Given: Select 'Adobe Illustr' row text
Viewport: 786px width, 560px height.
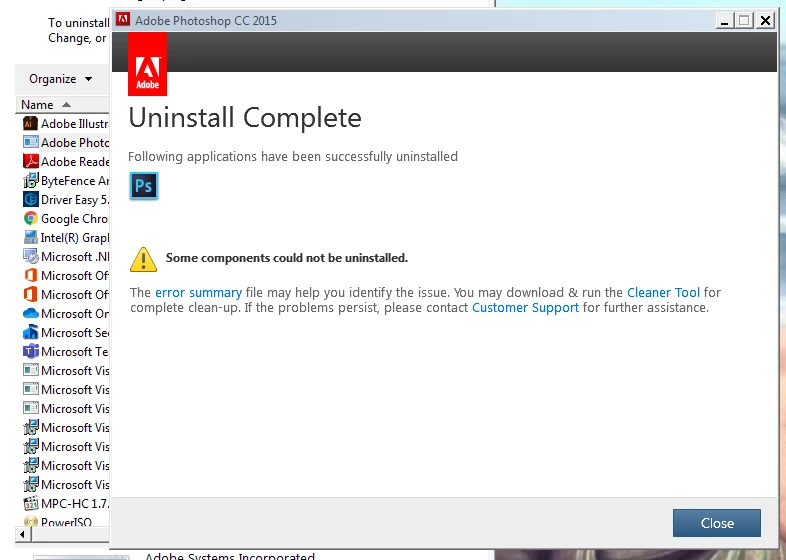Looking at the screenshot, I should coord(75,123).
